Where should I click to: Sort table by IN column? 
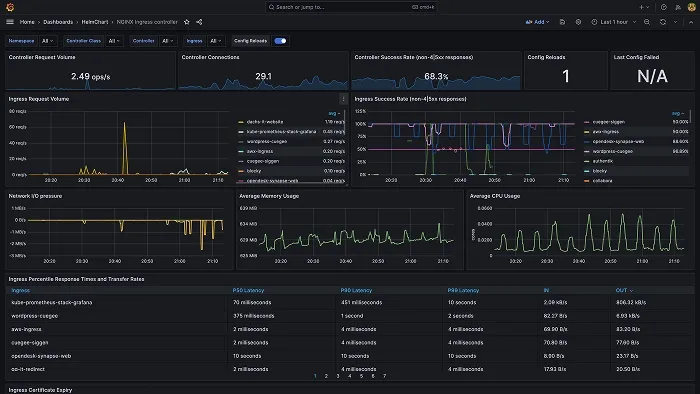pos(546,290)
